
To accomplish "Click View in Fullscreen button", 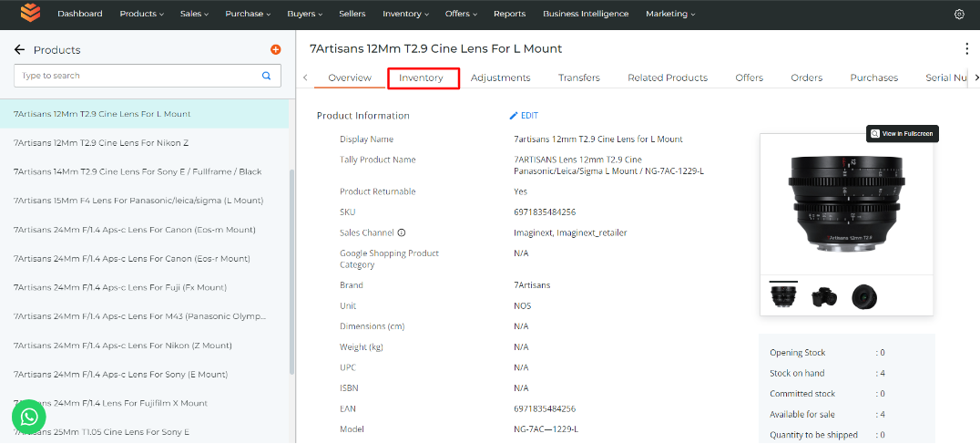I will [x=903, y=134].
